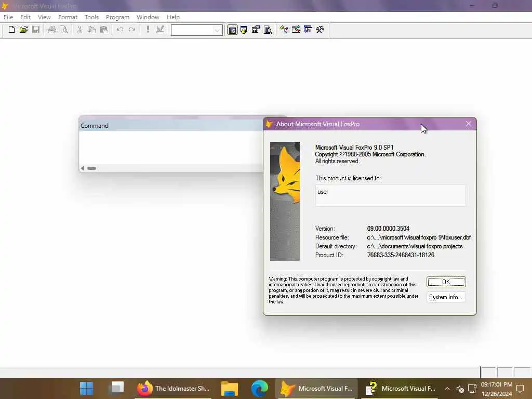
Task: Click the resource file path foxuser.dbf
Action: coord(419,237)
